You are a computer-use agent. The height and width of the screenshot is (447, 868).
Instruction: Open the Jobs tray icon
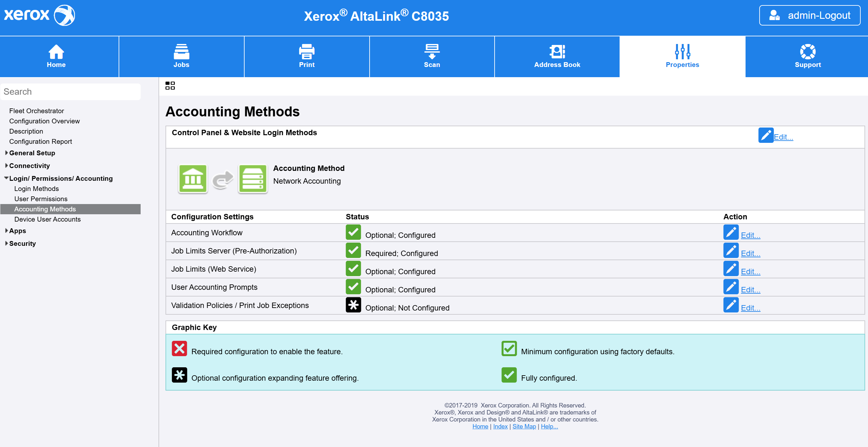point(181,52)
